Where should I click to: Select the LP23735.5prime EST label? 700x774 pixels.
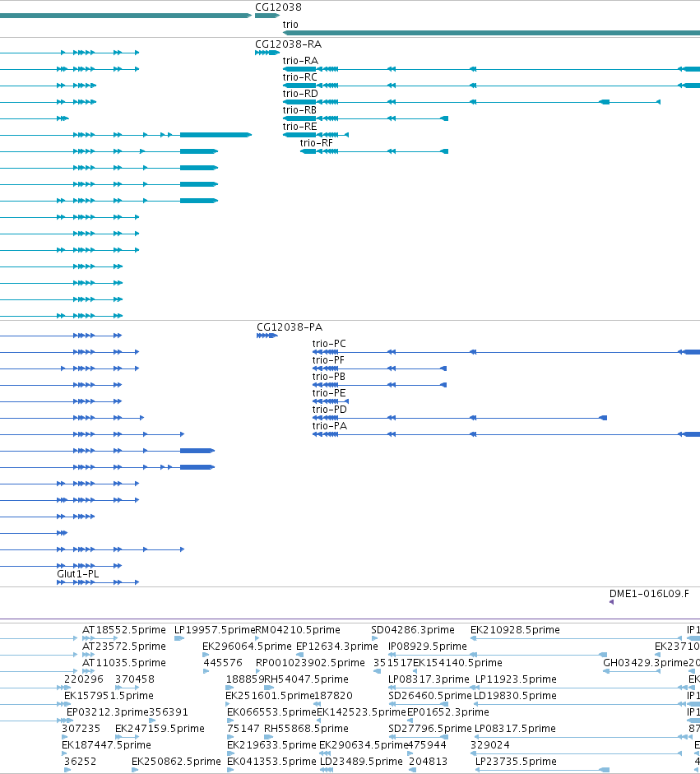(516, 761)
